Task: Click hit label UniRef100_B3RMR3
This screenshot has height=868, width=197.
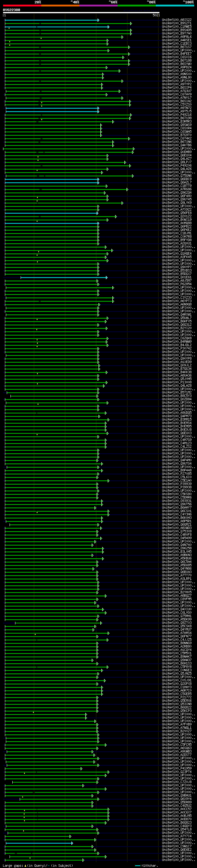Action: [x=177, y=121]
